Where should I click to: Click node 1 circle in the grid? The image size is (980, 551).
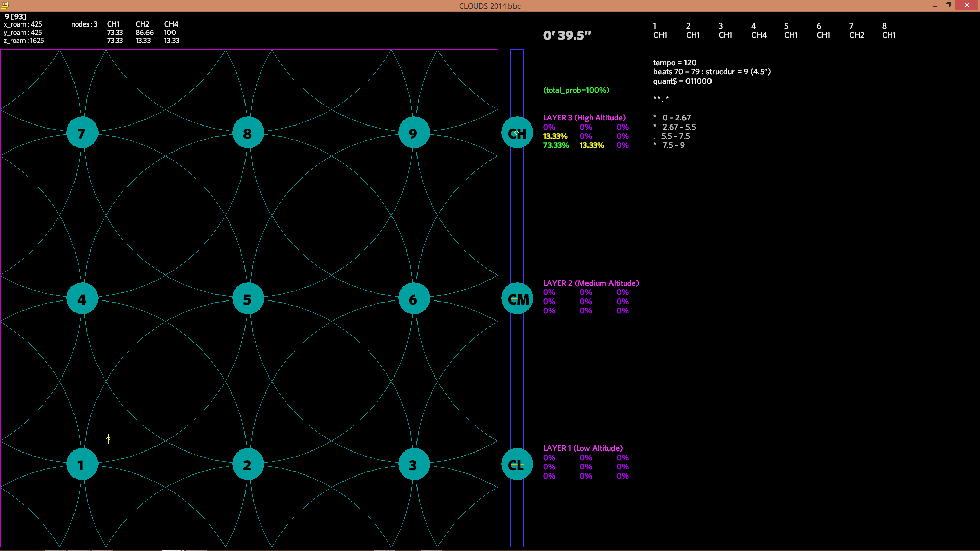click(82, 464)
